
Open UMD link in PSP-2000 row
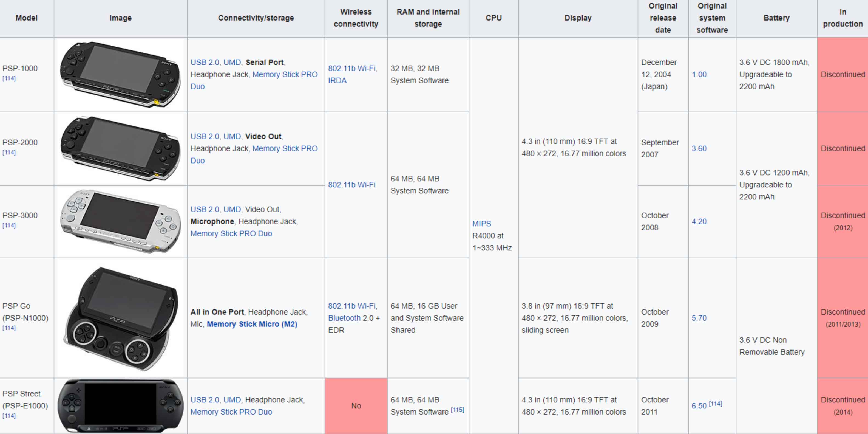pos(232,137)
